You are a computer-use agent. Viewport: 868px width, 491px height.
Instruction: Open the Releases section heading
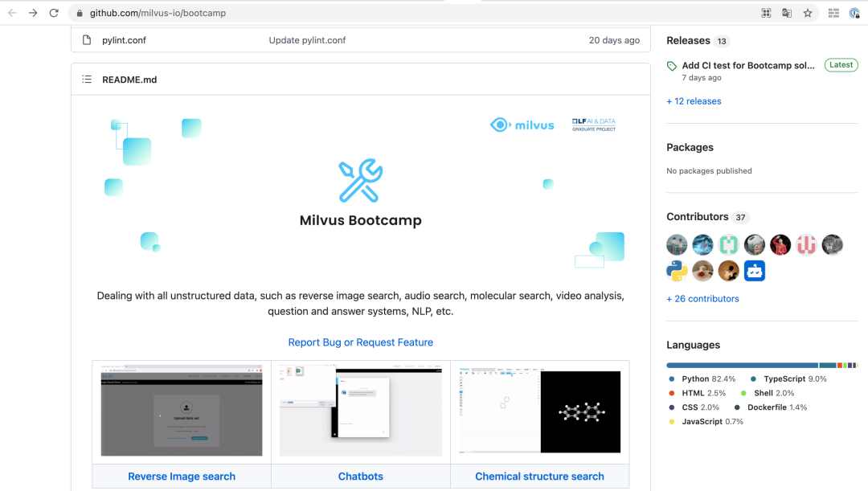(x=688, y=40)
